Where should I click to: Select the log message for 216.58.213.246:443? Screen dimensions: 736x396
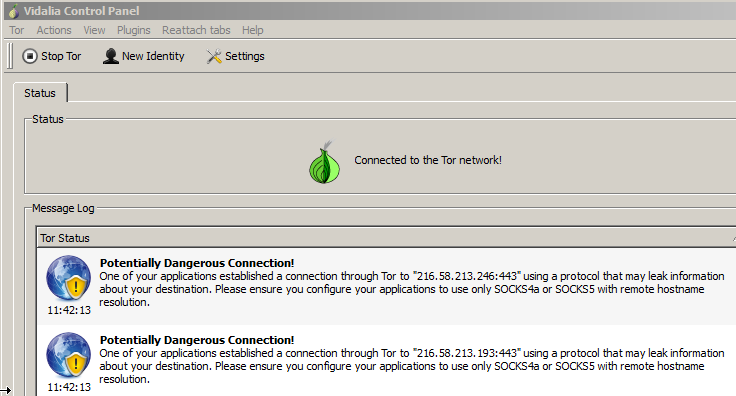pyautogui.click(x=386, y=286)
